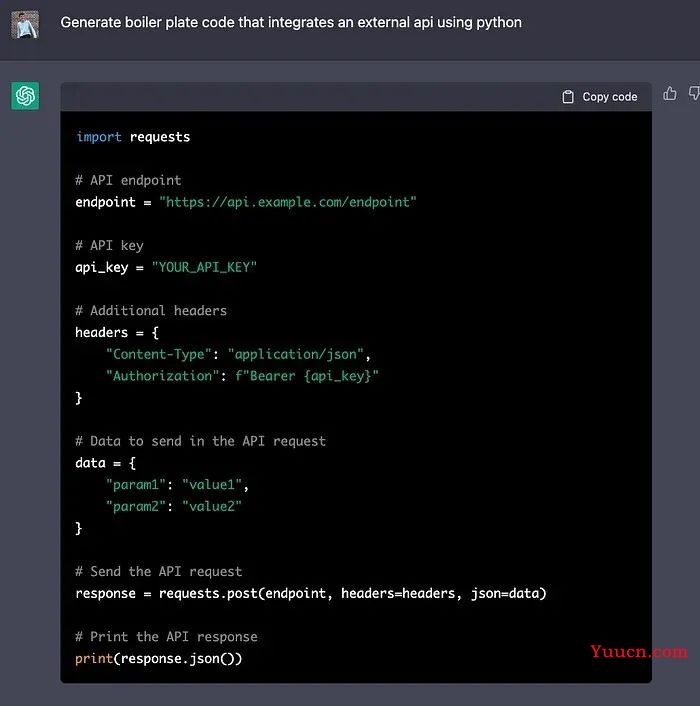Viewport: 700px width, 706px height.
Task: Click the 'param1': 'value1' line
Action: pyautogui.click(x=177, y=485)
